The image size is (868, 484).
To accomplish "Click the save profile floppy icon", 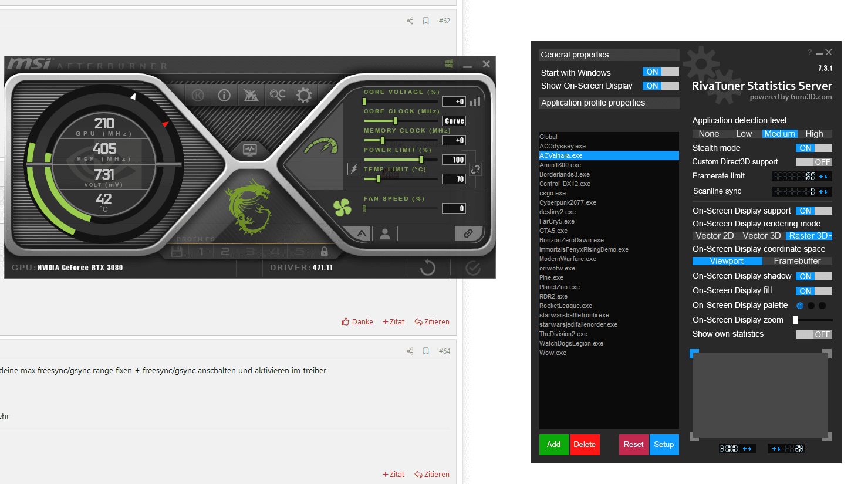I will point(177,252).
